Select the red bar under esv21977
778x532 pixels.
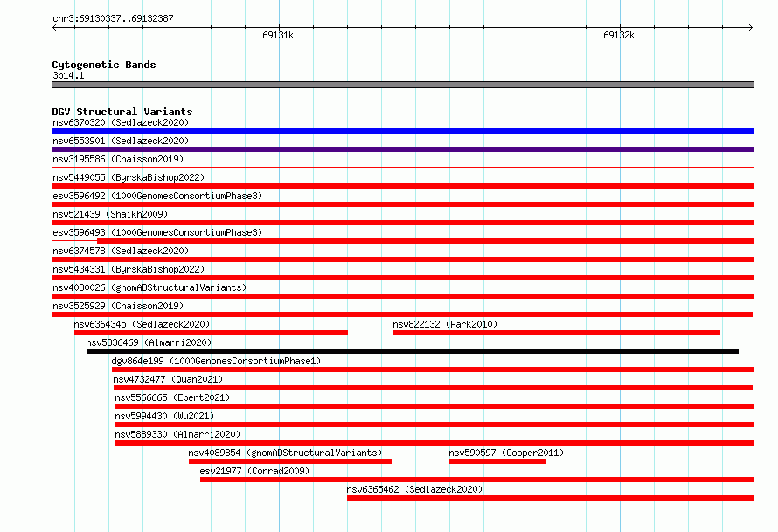pyautogui.click(x=476, y=480)
